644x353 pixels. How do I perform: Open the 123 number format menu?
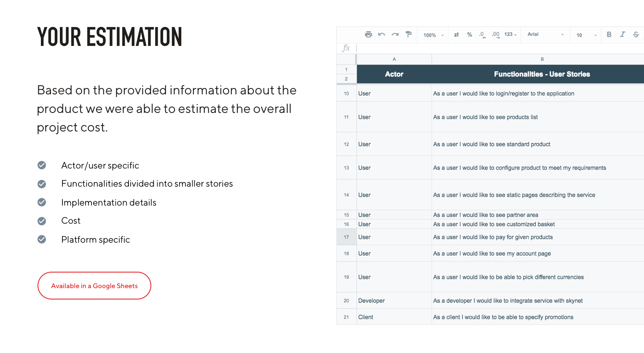point(510,35)
